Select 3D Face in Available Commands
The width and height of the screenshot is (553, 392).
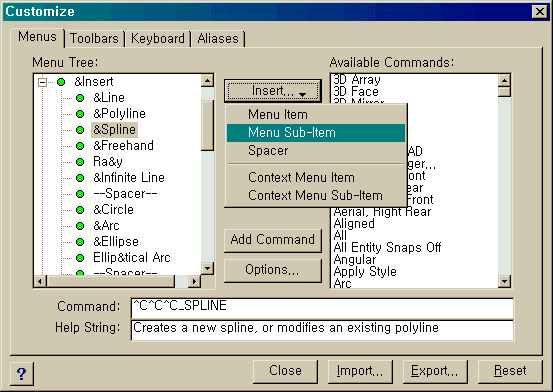[x=356, y=92]
